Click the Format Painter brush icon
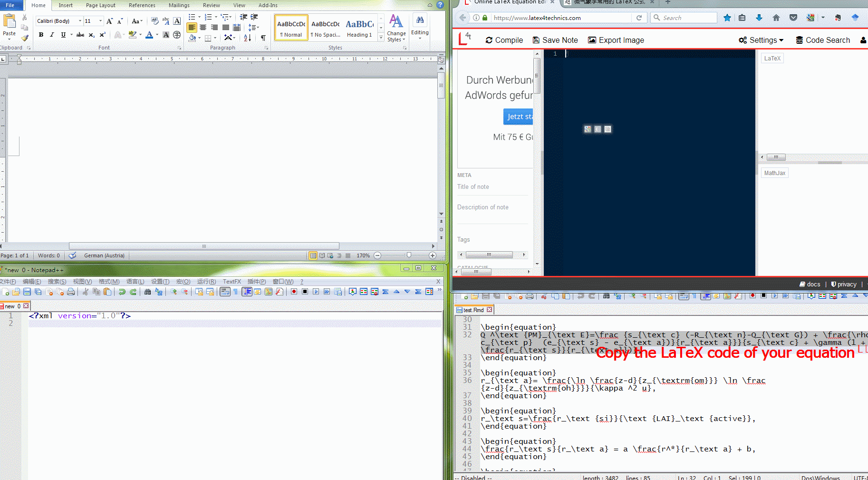The height and width of the screenshot is (480, 868). coord(25,38)
